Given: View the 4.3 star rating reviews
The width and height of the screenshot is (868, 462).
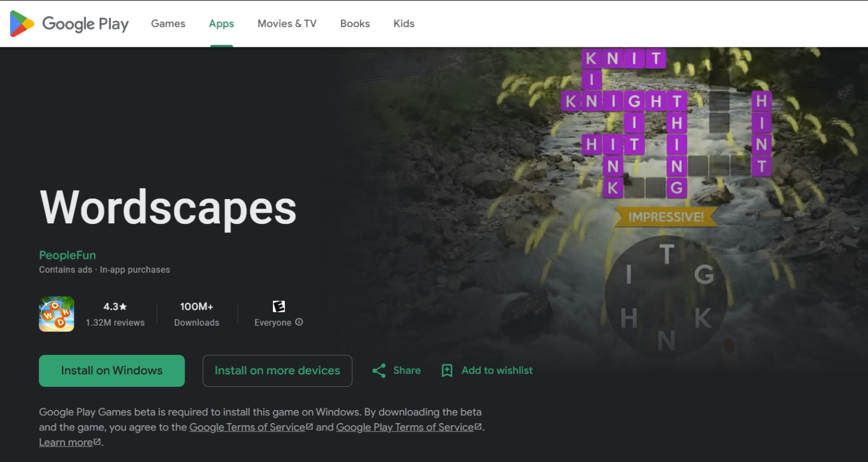Looking at the screenshot, I should click(115, 314).
